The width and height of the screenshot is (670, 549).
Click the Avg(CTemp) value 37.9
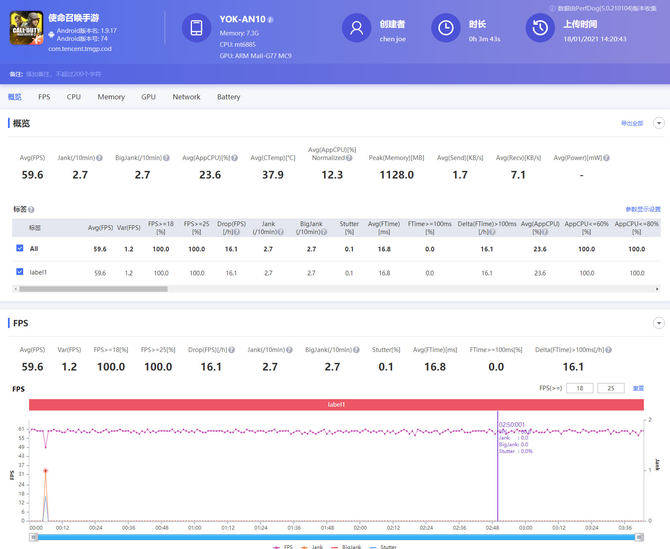point(273,175)
